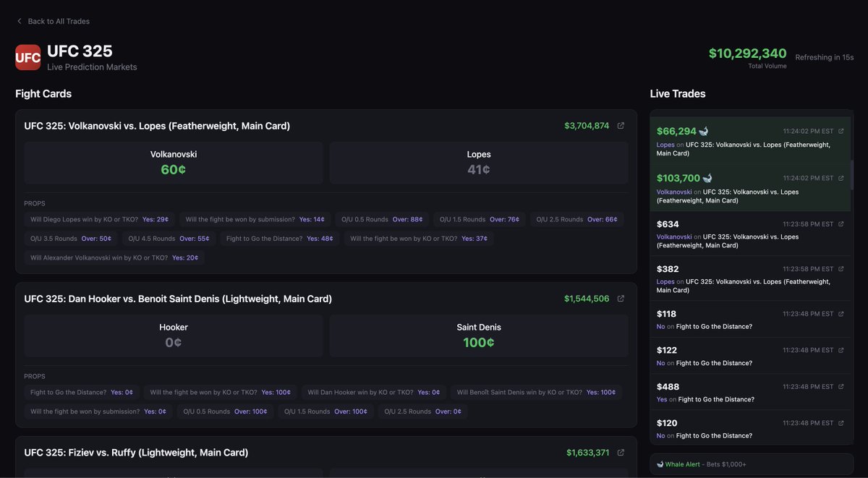Click the O/U 1.5 Rounds Over: 100¢ prop
The height and width of the screenshot is (478, 868).
(x=325, y=411)
